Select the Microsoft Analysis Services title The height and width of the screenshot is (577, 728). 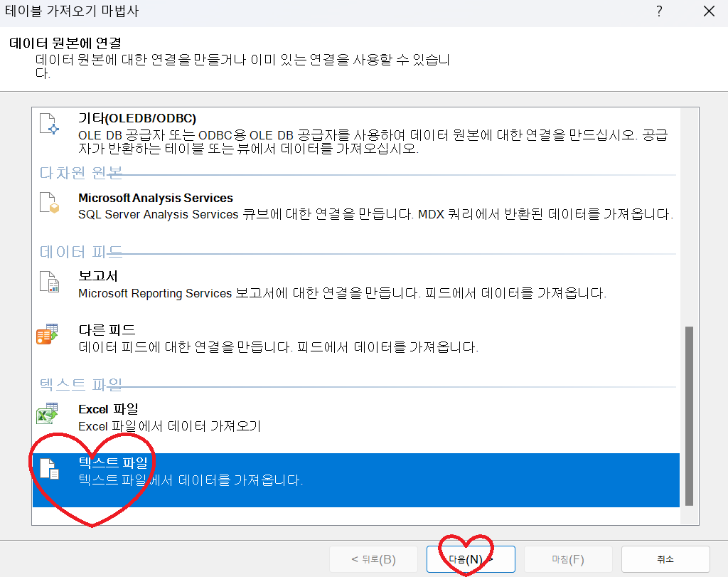156,198
